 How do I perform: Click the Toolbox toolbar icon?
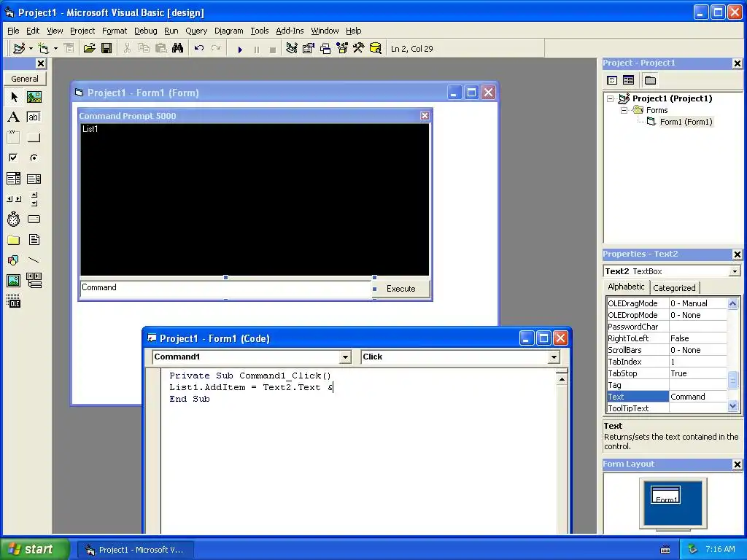tap(359, 49)
